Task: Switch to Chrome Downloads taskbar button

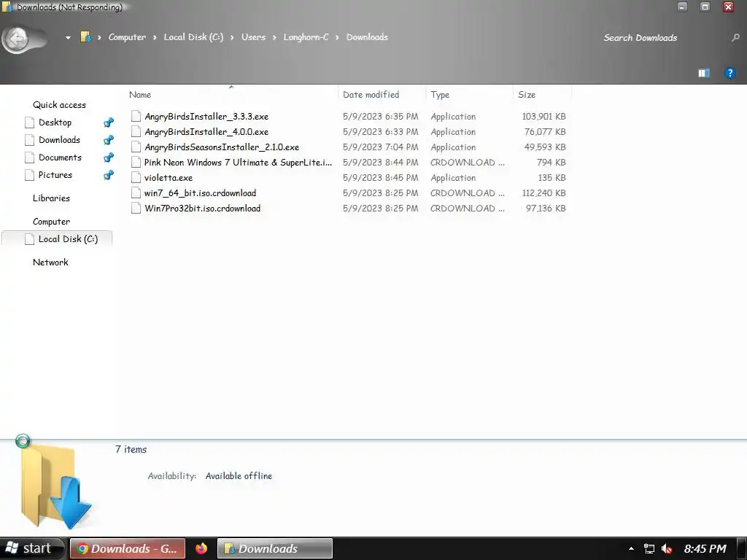Action: click(x=127, y=548)
